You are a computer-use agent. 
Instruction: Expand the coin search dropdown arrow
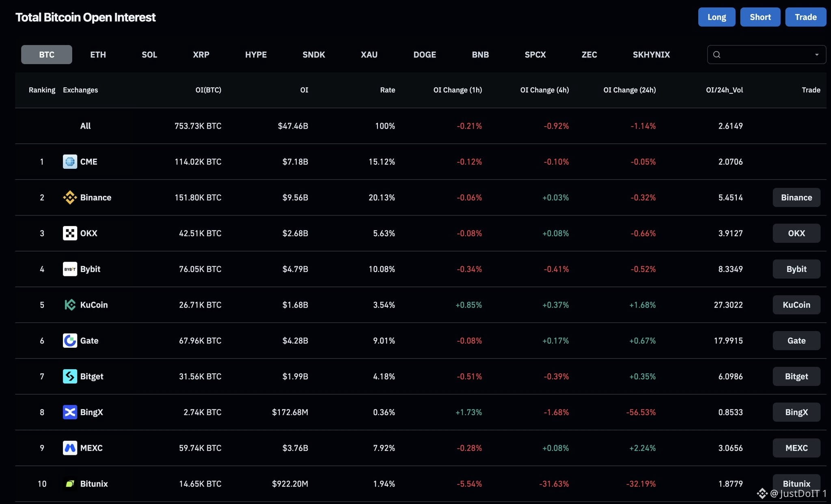coord(817,54)
